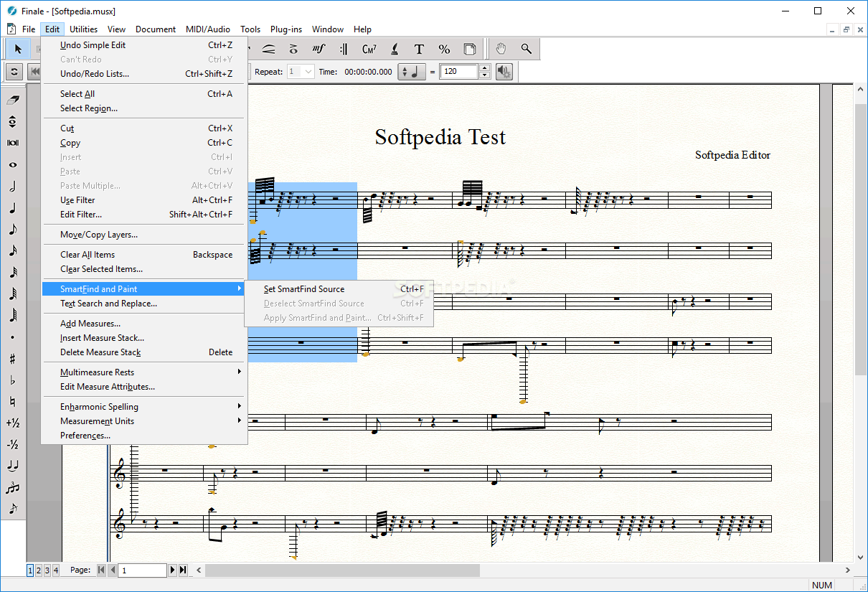Choose Add Measures menu entry
The image size is (868, 592).
tap(143, 324)
